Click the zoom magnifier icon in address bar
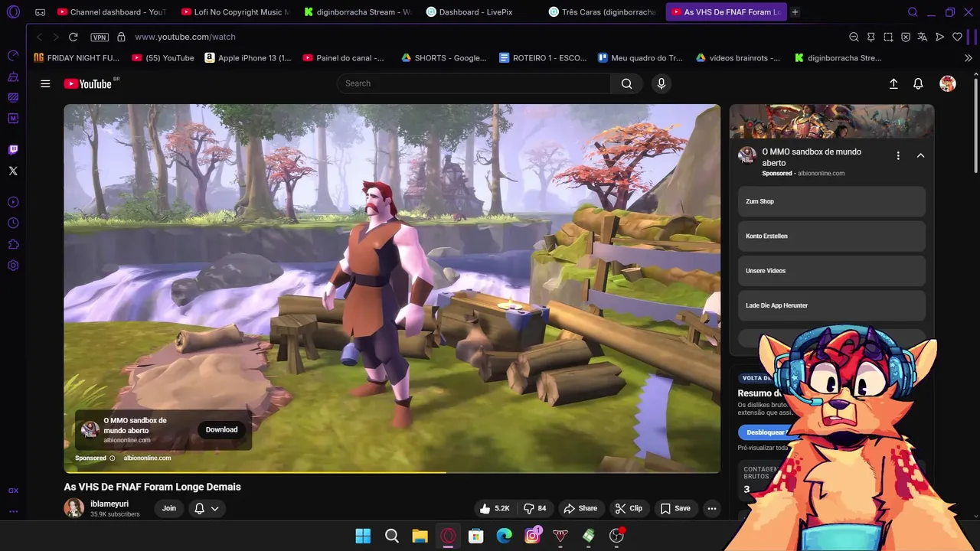Image resolution: width=980 pixels, height=551 pixels. click(x=854, y=37)
